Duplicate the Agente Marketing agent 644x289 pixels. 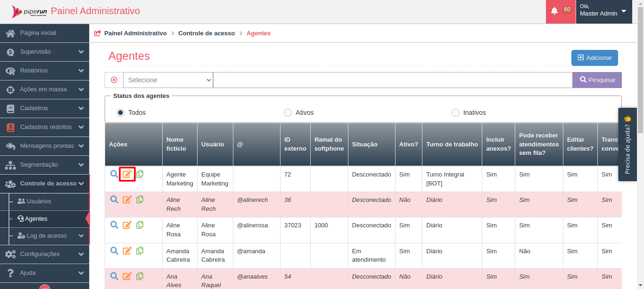pyautogui.click(x=140, y=174)
